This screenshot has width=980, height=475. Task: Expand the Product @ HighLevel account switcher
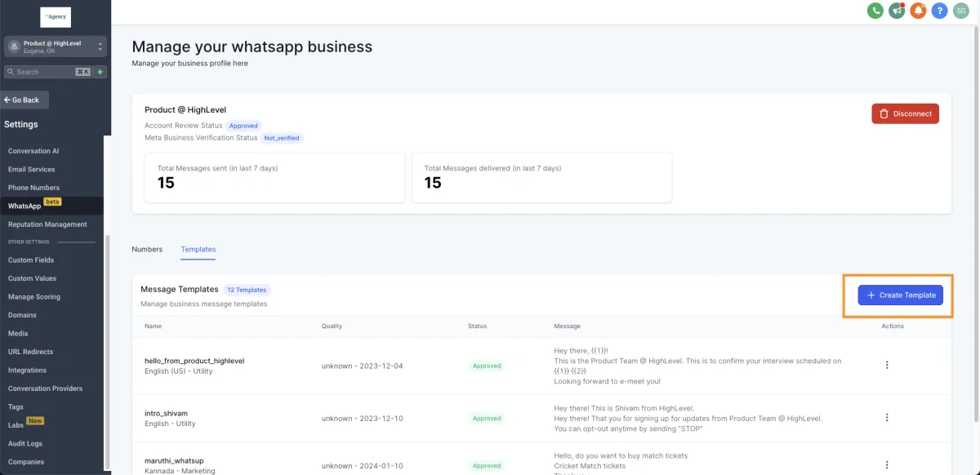tap(56, 47)
